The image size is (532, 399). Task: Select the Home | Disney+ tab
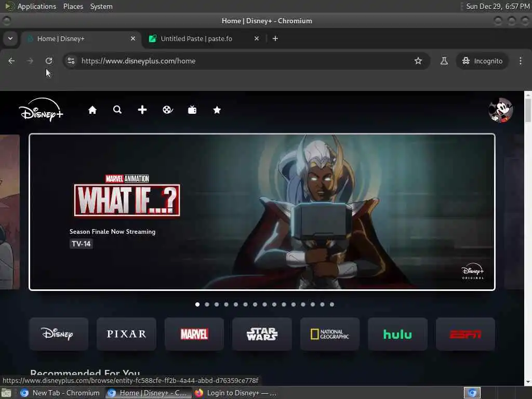pyautogui.click(x=82, y=38)
